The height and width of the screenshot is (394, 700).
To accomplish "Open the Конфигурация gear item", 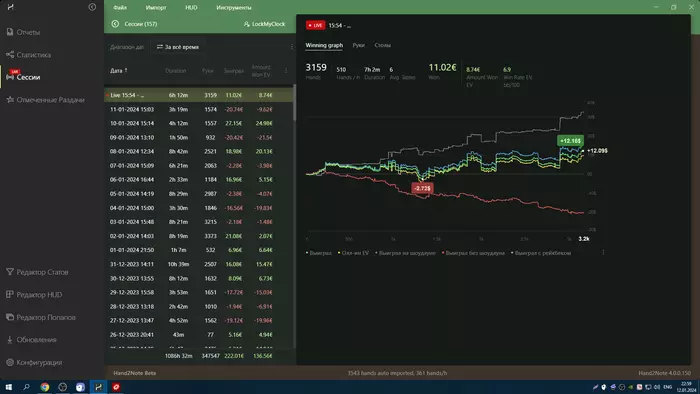I will (34, 362).
